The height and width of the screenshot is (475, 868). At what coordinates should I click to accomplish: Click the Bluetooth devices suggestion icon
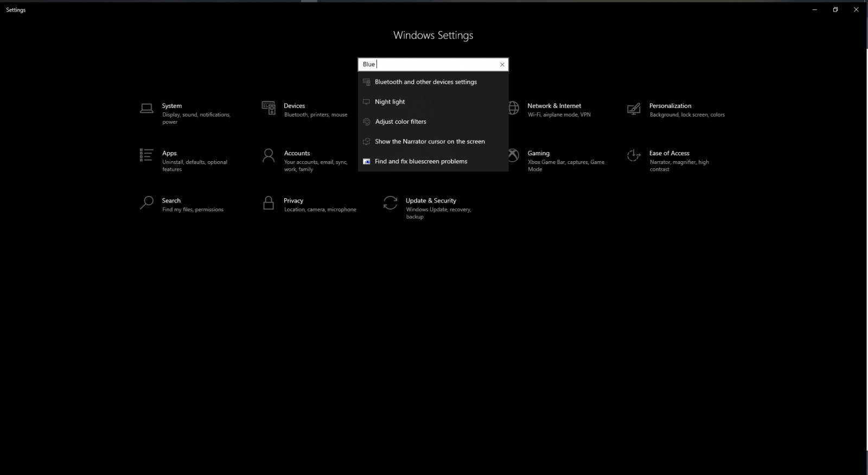tap(367, 82)
